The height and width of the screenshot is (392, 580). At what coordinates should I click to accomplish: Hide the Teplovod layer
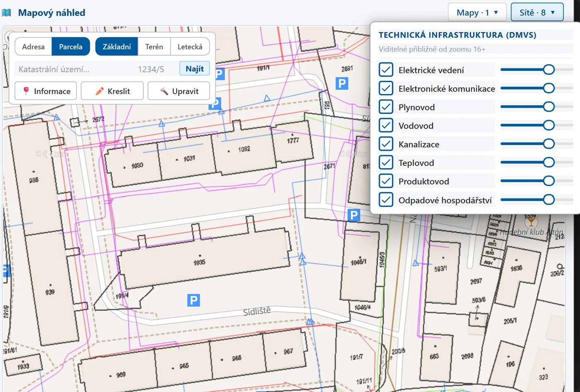pyautogui.click(x=386, y=162)
